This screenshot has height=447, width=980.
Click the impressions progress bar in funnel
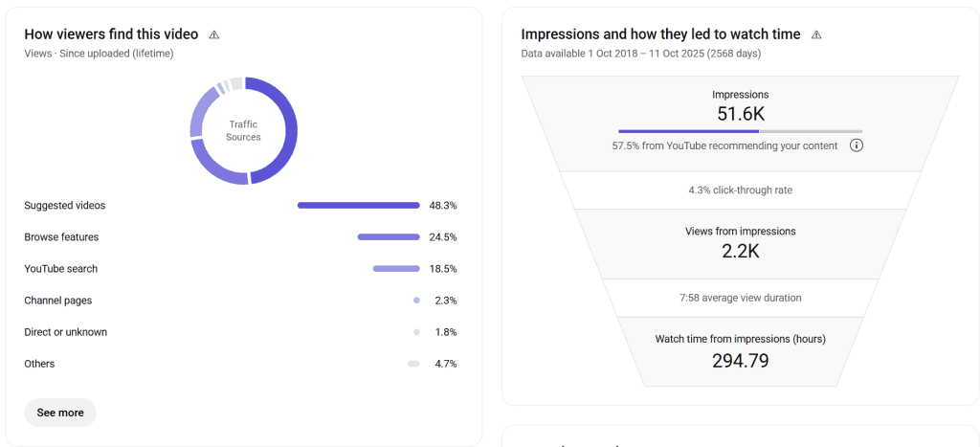740,131
